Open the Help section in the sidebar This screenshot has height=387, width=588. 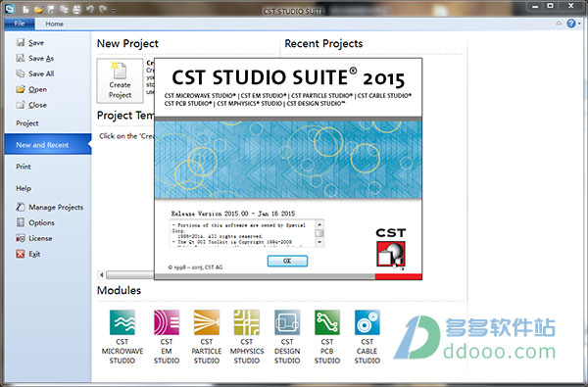[x=24, y=188]
